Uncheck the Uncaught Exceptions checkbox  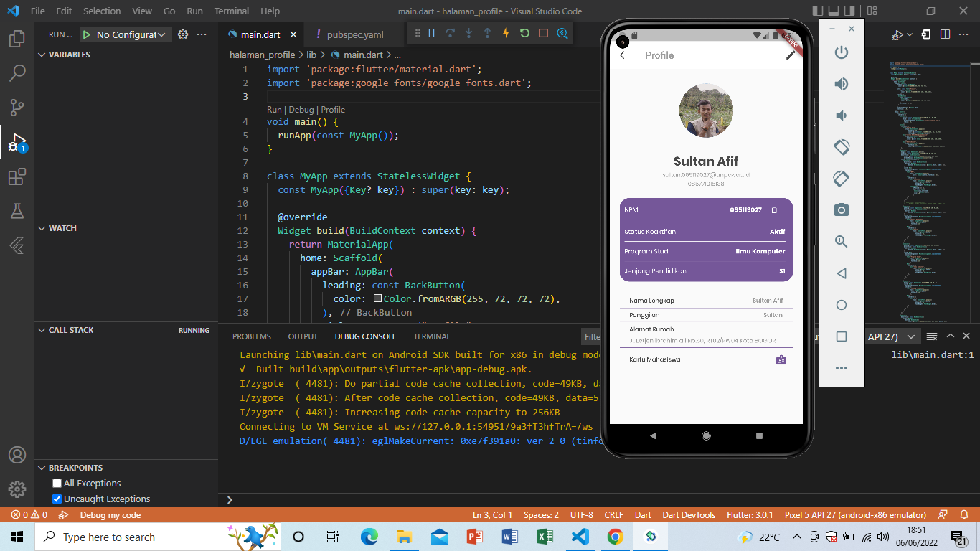57,499
